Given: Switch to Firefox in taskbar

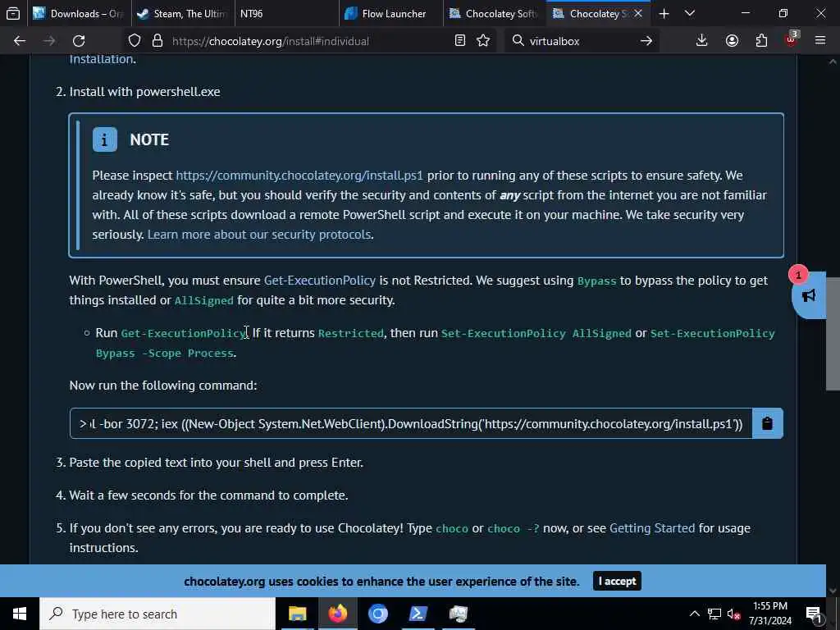Looking at the screenshot, I should [337, 614].
